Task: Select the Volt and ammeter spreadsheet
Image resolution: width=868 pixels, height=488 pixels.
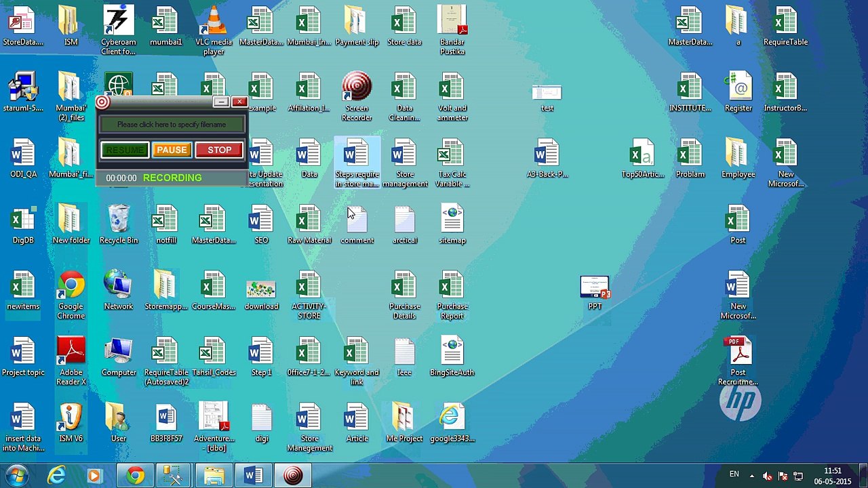Action: click(x=452, y=97)
